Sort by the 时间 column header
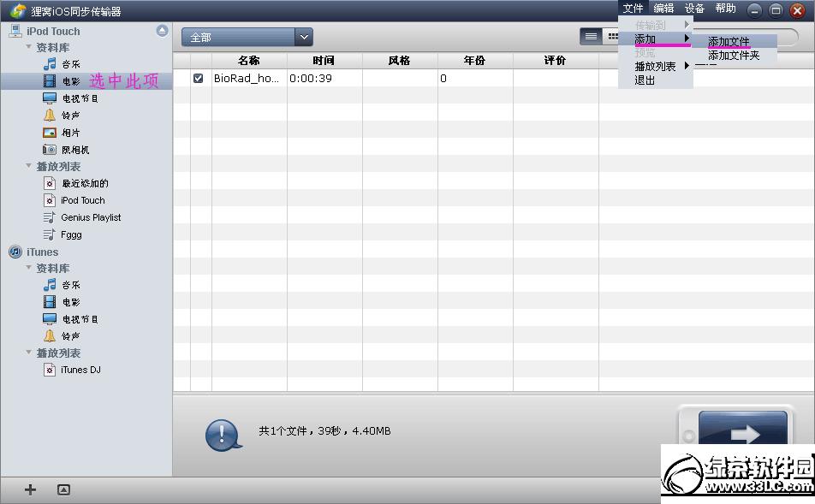The width and height of the screenshot is (815, 504). pyautogui.click(x=324, y=60)
